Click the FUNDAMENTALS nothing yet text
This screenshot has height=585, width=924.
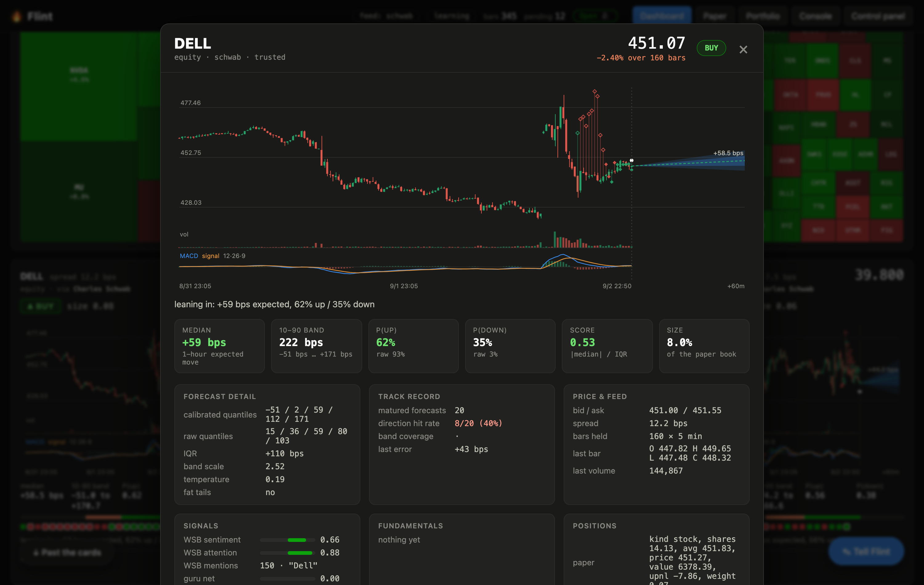click(399, 540)
